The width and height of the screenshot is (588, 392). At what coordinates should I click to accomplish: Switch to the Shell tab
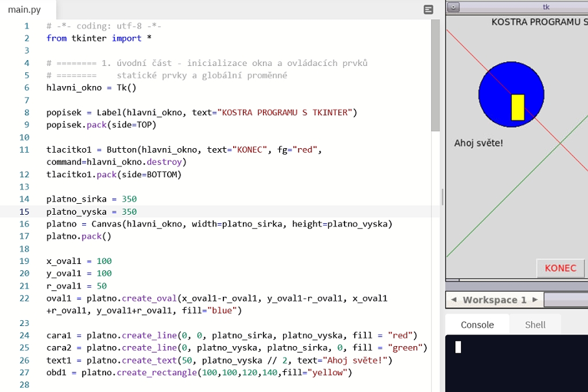pyautogui.click(x=535, y=325)
